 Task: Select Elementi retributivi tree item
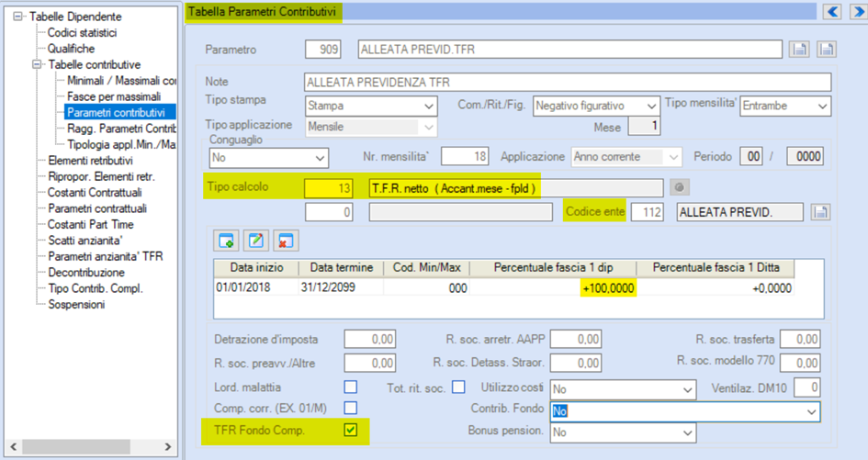pyautogui.click(x=90, y=161)
